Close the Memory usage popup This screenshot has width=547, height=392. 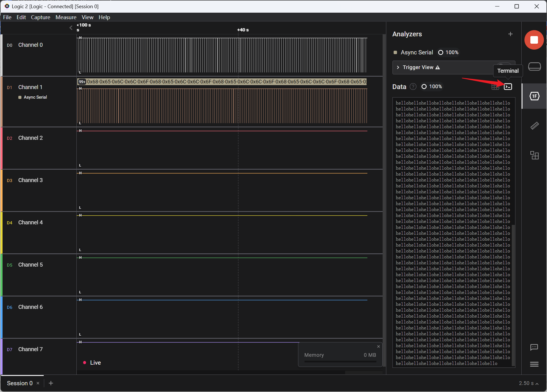(378, 347)
